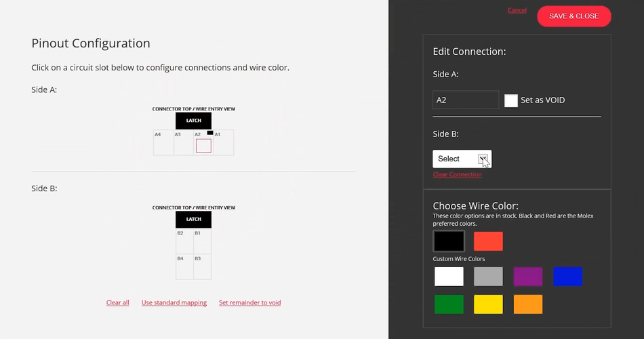Click the SAVE & CLOSE button
The image size is (644, 339).
573,16
